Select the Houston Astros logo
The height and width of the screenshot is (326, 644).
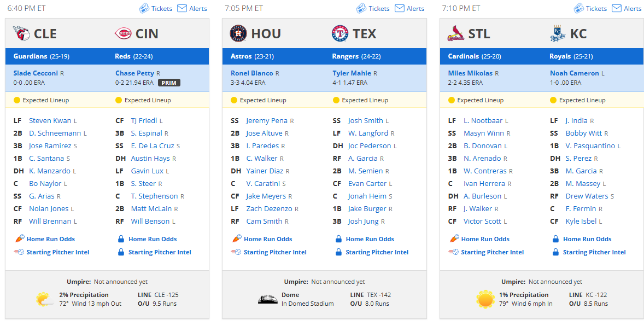(238, 33)
